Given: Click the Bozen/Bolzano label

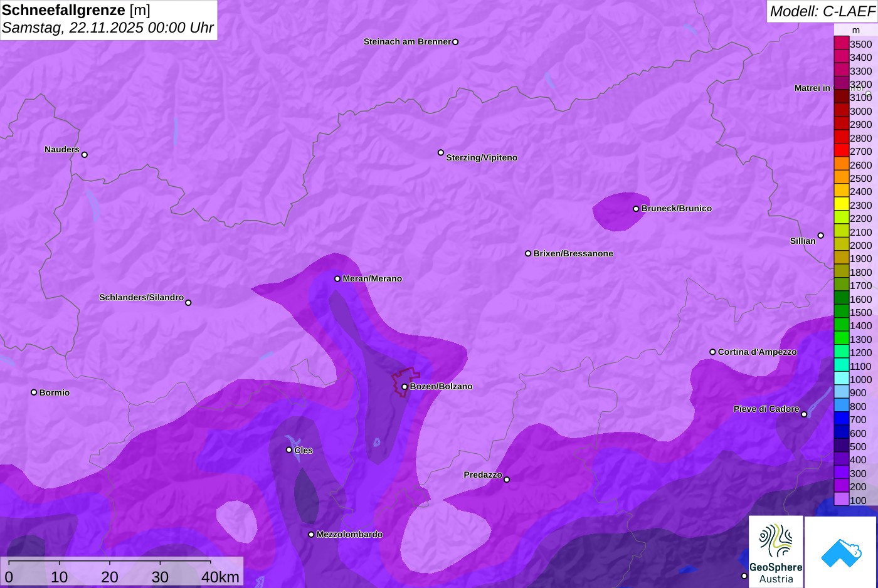Looking at the screenshot, I should pos(442,387).
